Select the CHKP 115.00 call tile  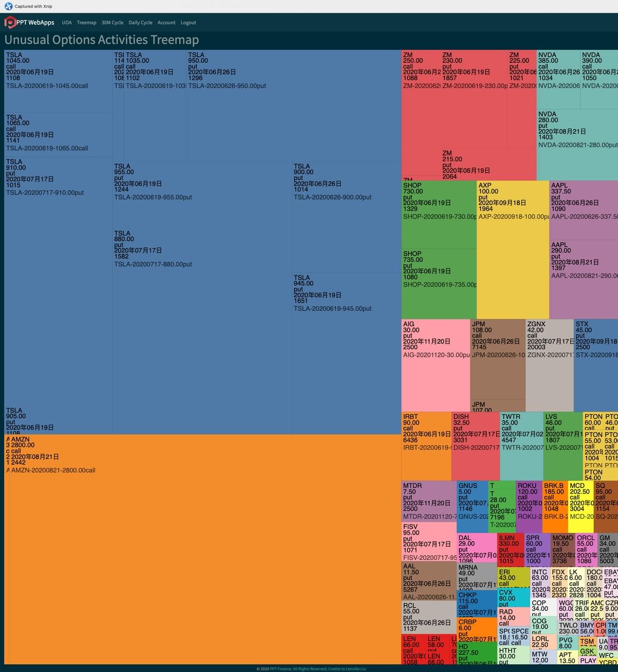[x=477, y=604]
